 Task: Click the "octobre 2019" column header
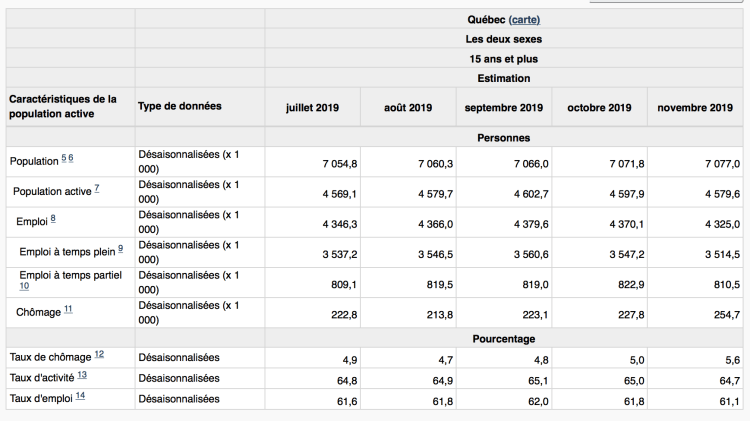coord(599,107)
